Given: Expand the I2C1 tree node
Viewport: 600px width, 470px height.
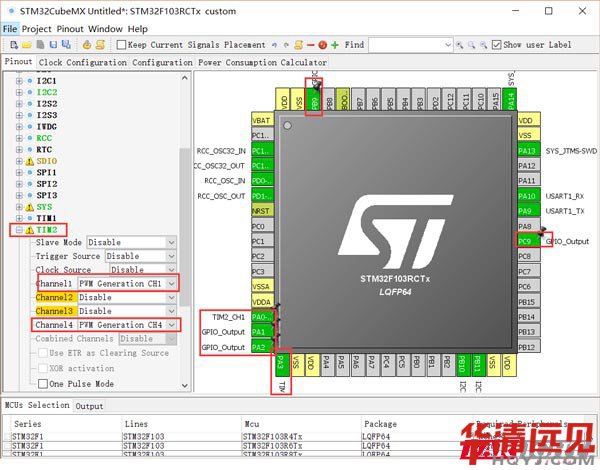Looking at the screenshot, I should click(x=19, y=81).
